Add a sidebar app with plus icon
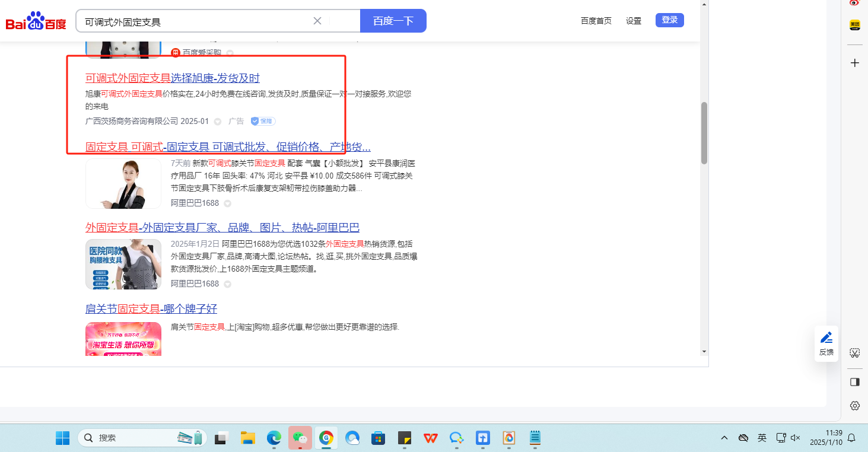 pyautogui.click(x=854, y=63)
